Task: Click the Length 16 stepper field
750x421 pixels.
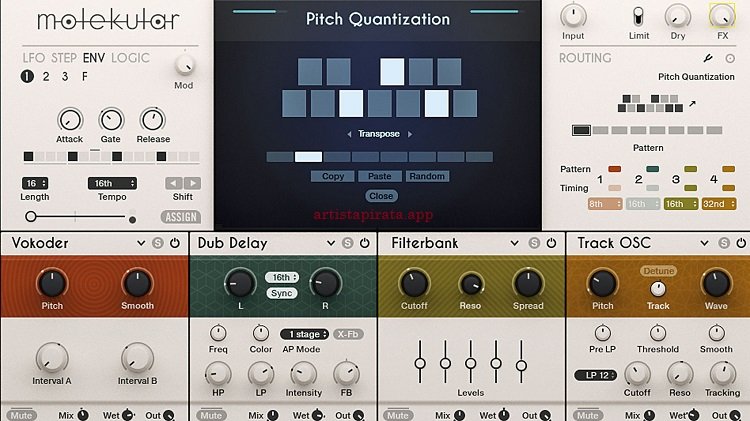Action: tap(35, 184)
